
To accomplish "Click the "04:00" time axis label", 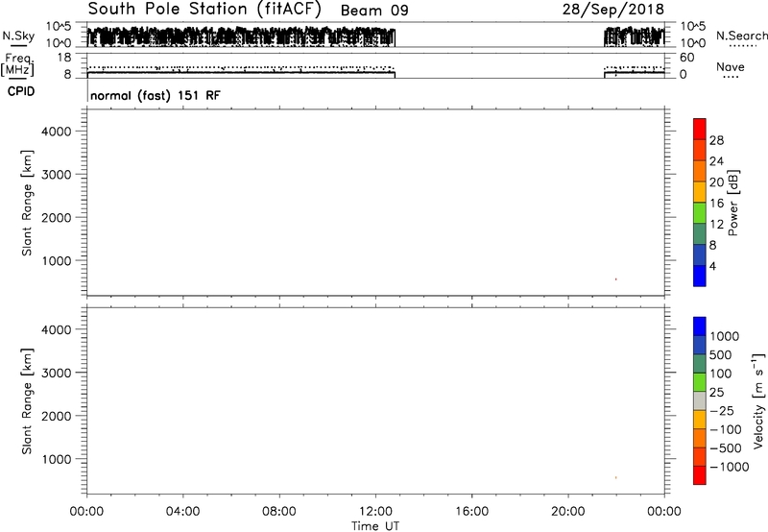I will (x=182, y=512).
